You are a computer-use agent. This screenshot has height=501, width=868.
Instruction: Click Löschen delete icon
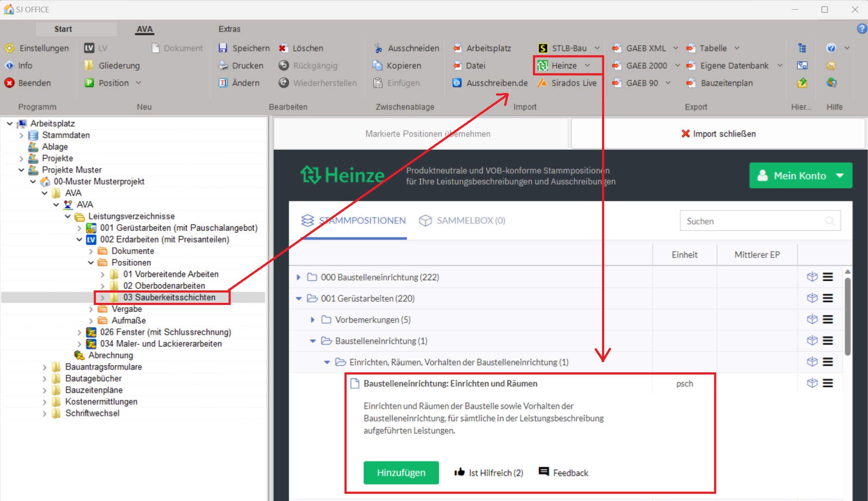click(283, 48)
